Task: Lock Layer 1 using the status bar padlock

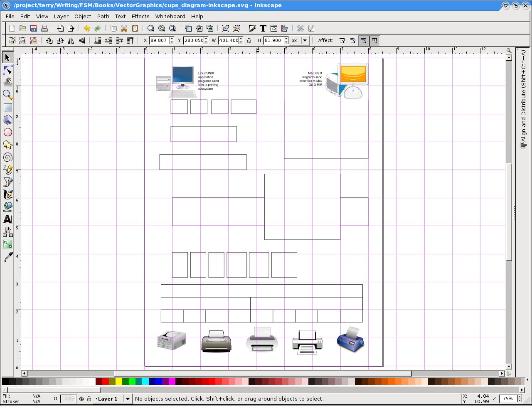Action: click(89, 399)
